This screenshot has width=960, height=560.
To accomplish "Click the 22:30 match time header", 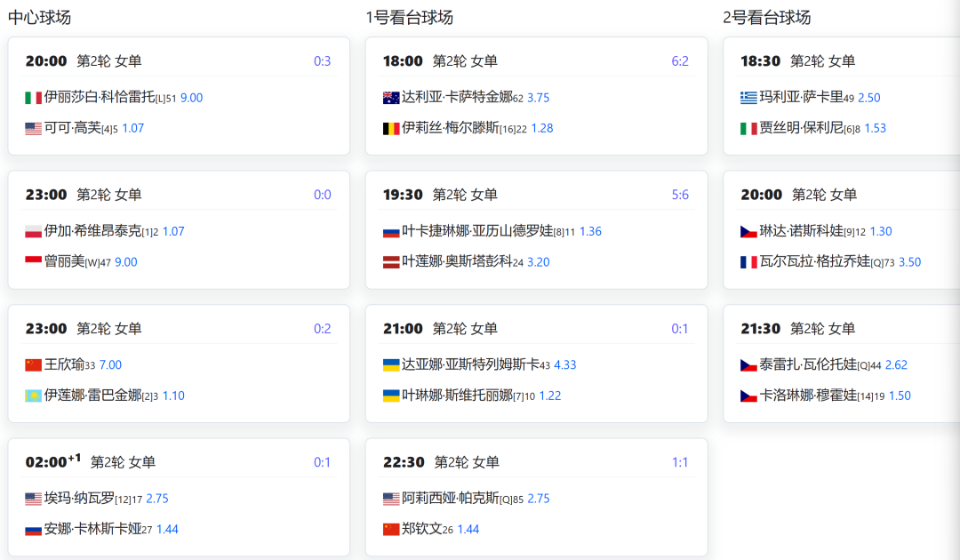I will (x=403, y=462).
